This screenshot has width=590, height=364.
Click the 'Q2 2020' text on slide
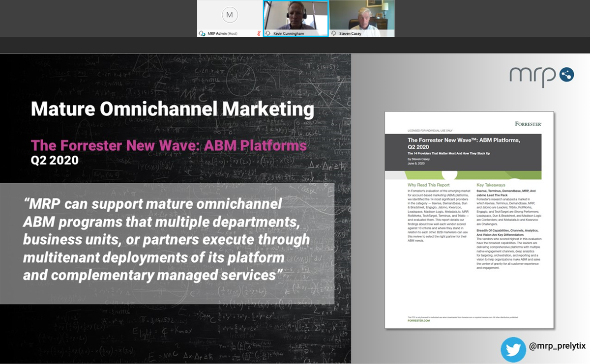55,160
